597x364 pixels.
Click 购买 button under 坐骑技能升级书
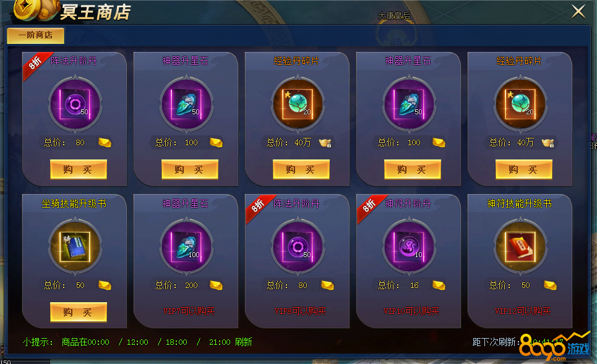click(79, 312)
